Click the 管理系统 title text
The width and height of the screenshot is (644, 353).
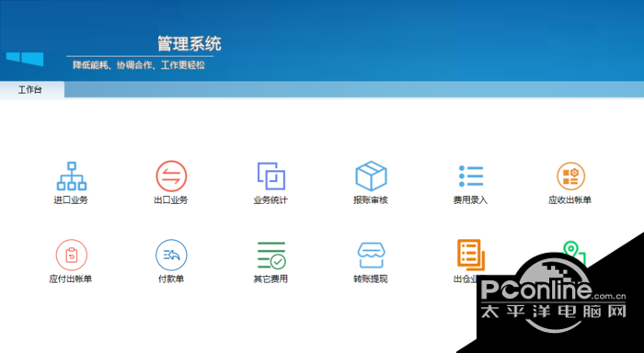coord(190,43)
